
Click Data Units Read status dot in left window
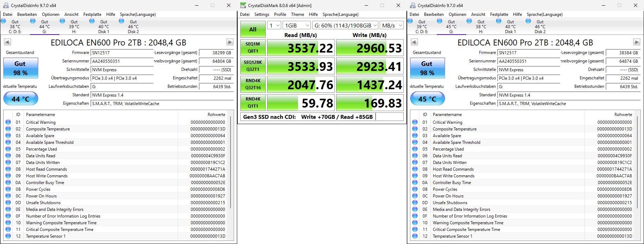[x=8, y=155]
